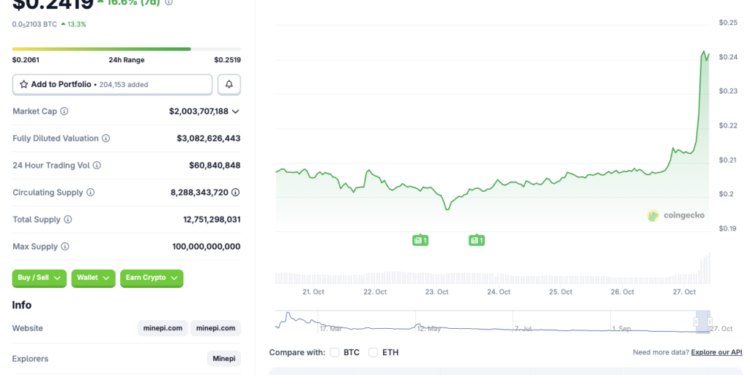Click the value $3,082,626,443
Screen dimensions: 750x375
(209, 138)
